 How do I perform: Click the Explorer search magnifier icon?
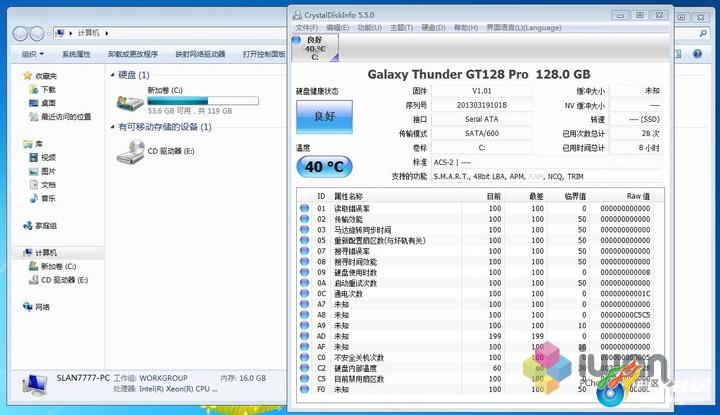pos(703,34)
